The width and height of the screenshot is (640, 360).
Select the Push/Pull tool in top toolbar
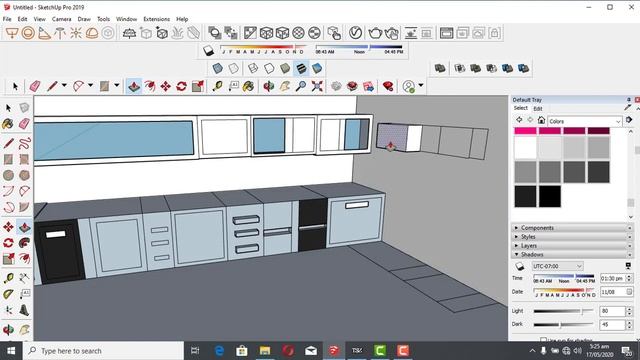click(x=134, y=86)
